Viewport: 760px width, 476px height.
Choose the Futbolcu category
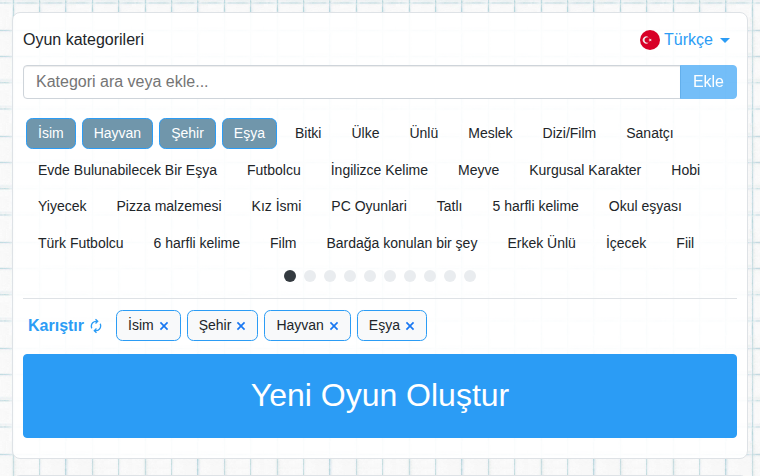coord(274,170)
